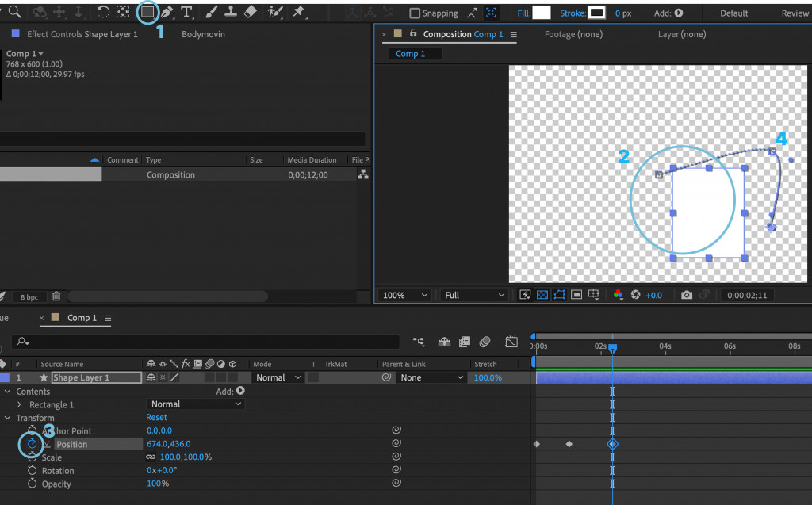Select the Pen tool
Screen dimensions: 812x505
tap(166, 13)
